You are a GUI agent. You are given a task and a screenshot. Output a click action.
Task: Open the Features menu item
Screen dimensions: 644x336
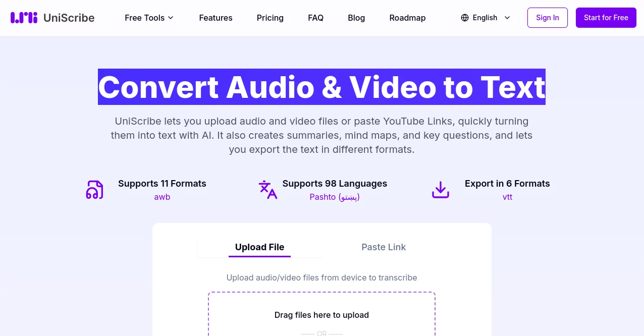[x=216, y=18]
